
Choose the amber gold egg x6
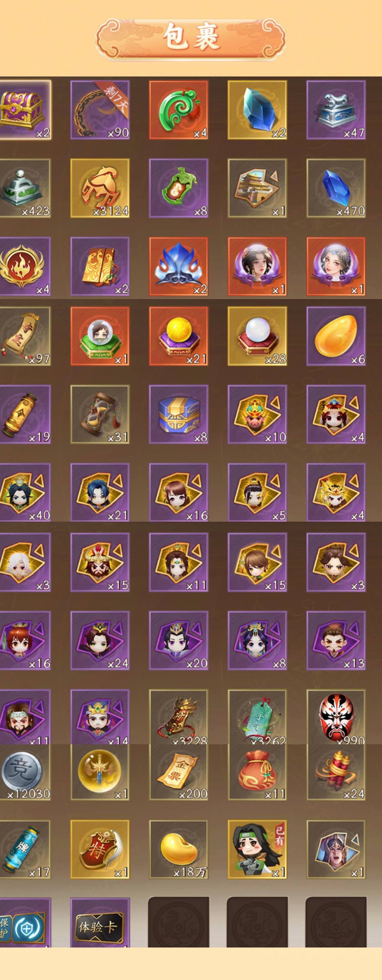(336, 336)
